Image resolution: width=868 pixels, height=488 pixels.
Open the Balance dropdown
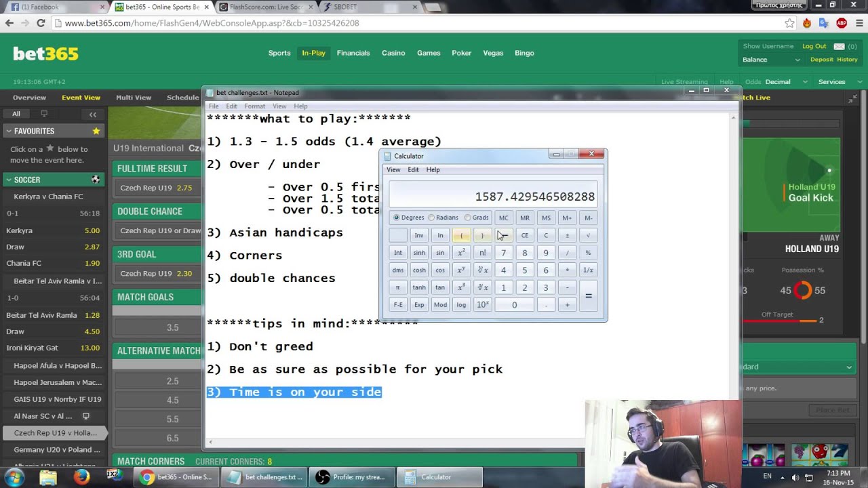tap(772, 60)
